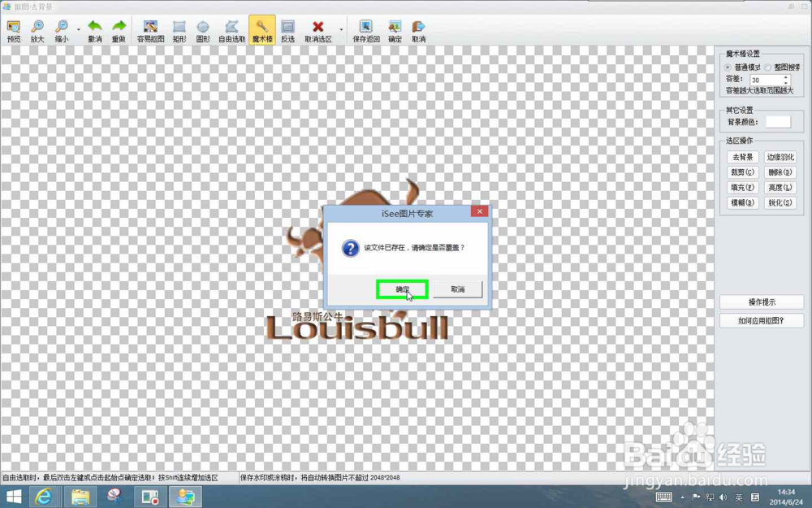Screen dimensions: 812x508
Task: Click the 裁剪(C) crop button
Action: 743,172
